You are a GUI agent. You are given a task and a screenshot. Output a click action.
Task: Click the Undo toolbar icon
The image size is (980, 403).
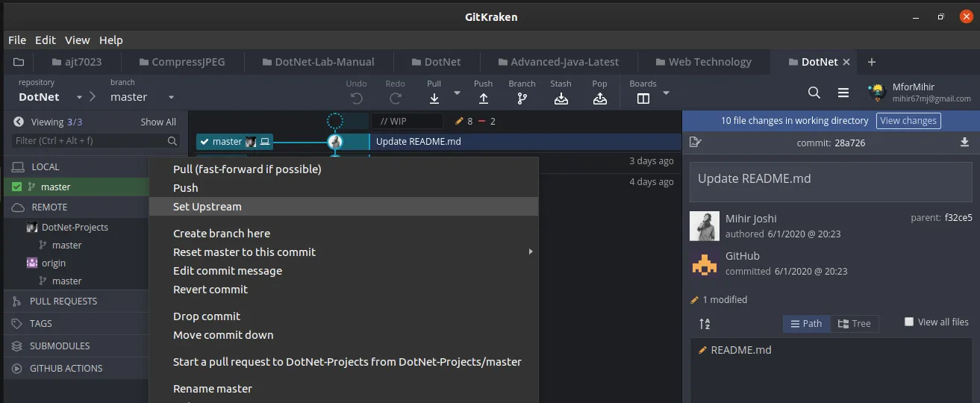pyautogui.click(x=357, y=98)
